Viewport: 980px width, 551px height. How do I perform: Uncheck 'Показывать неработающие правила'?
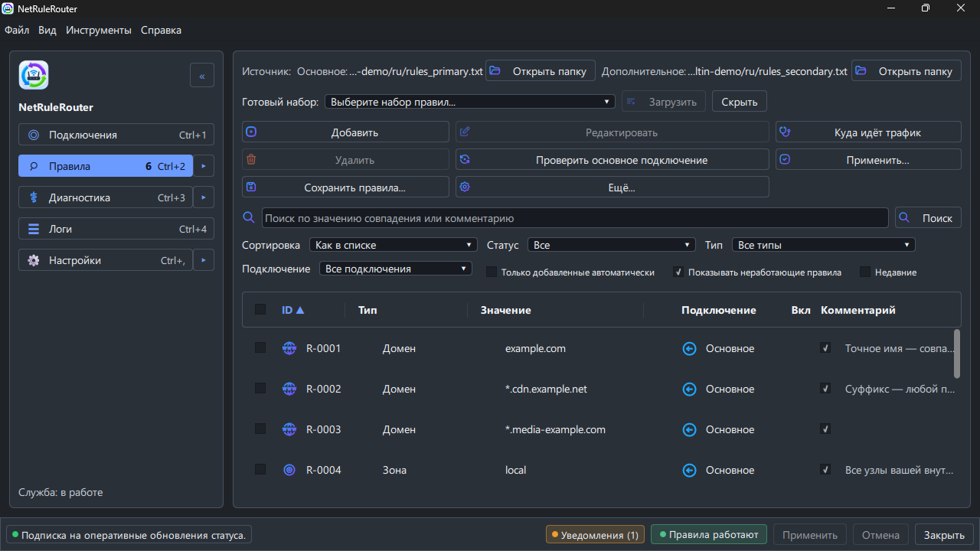[678, 272]
